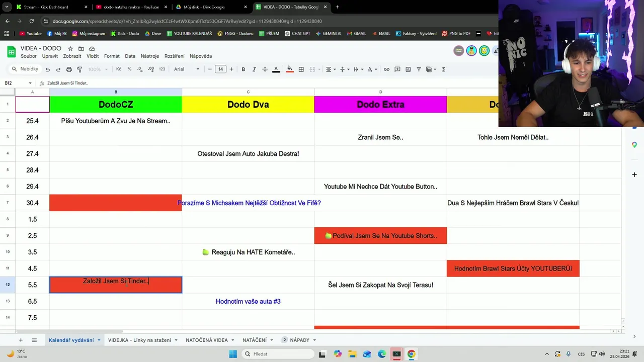Increase font size with plus button
This screenshot has width=644, height=362.
231,69
